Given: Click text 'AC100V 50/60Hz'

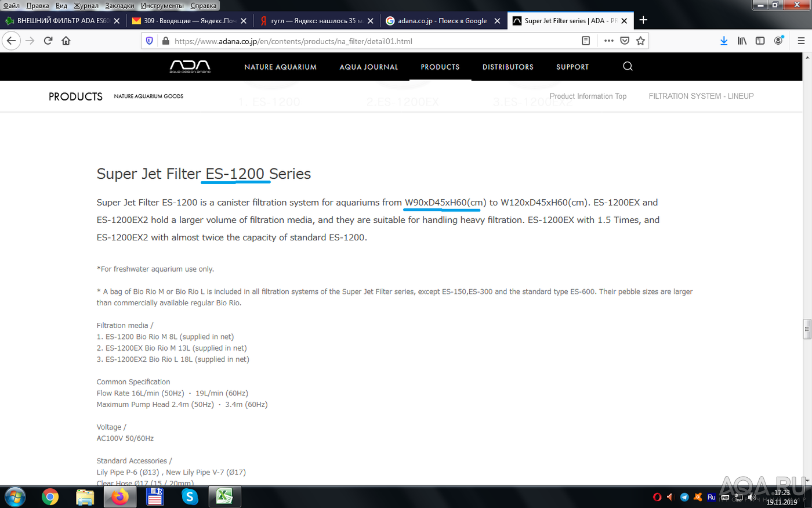Looking at the screenshot, I should tap(125, 438).
